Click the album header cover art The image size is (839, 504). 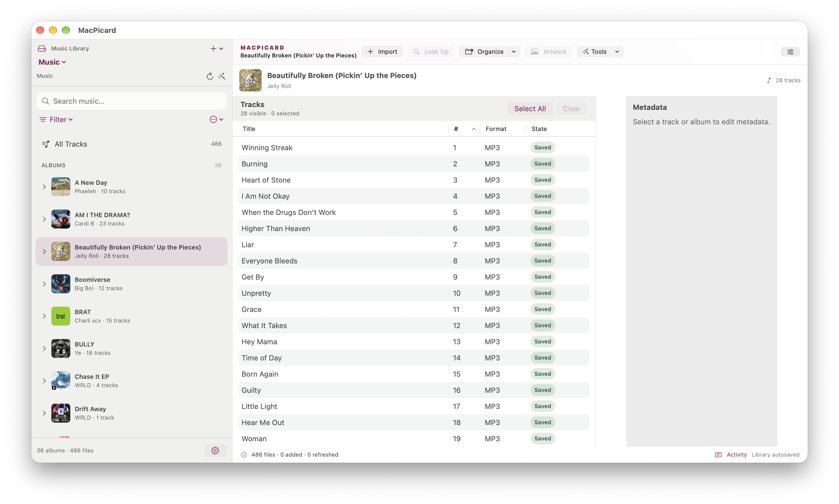[250, 80]
